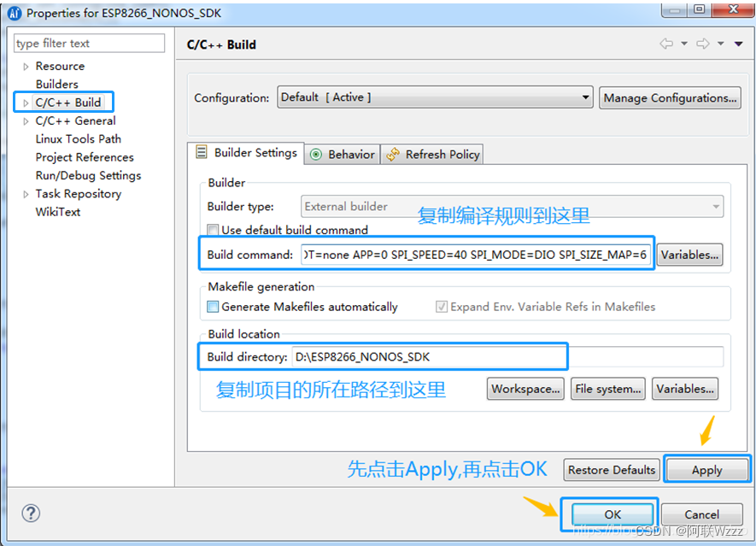
Task: Toggle Expand Env. Variable Refs in Makefiles
Action: click(441, 306)
